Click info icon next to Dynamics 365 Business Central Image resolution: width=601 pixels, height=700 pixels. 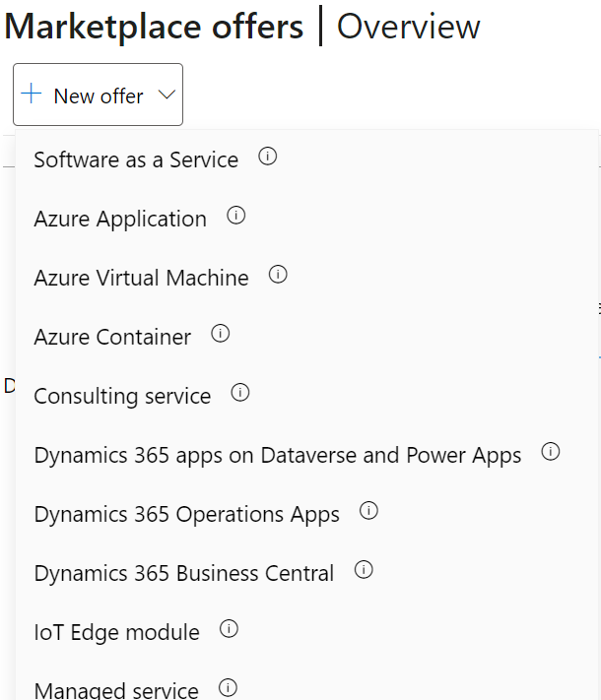click(364, 570)
